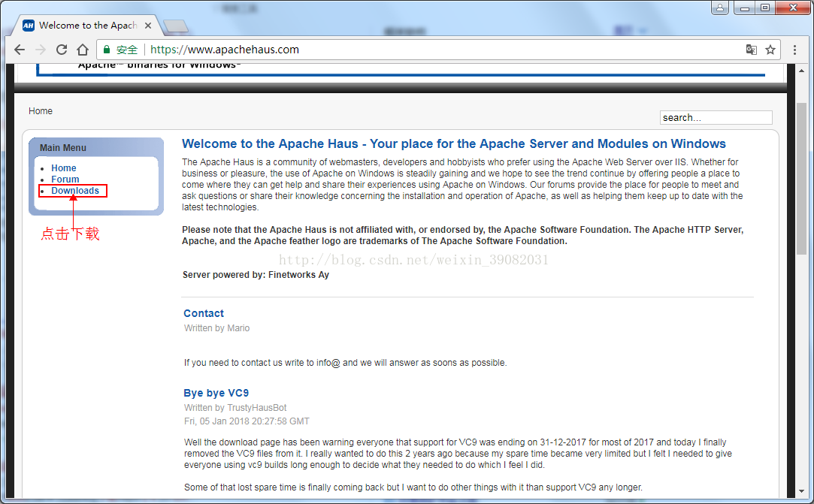This screenshot has height=504, width=814.
Task: Click the 'Main Menu' panel title
Action: 63,148
